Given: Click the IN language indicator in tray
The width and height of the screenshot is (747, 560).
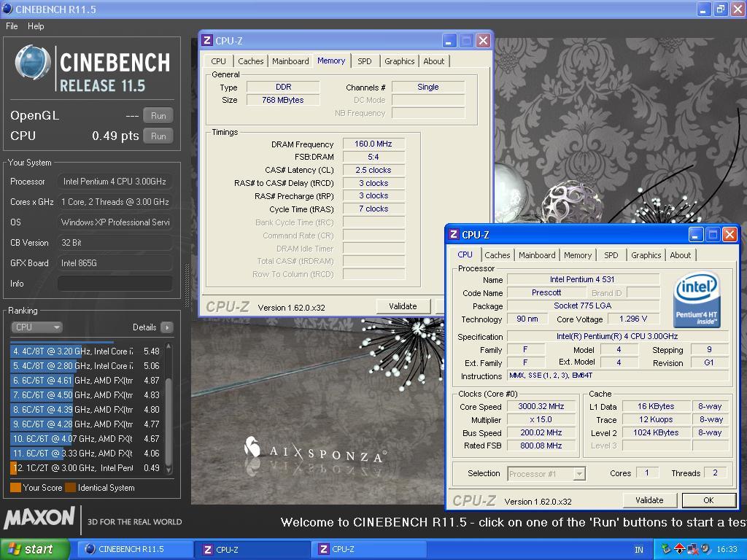Looking at the screenshot, I should click(639, 550).
